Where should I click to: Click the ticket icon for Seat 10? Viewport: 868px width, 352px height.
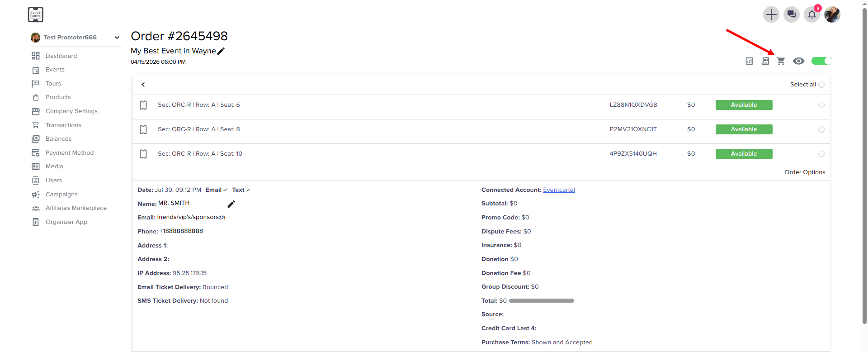pyautogui.click(x=143, y=154)
